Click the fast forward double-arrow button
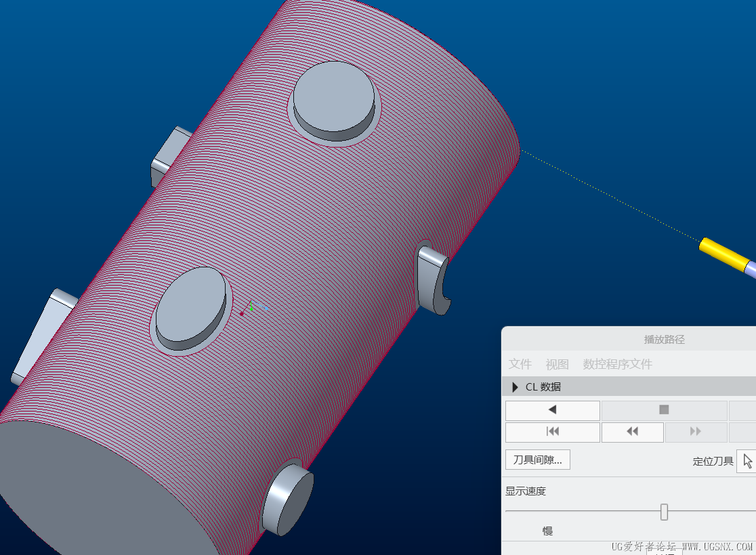 coord(696,432)
